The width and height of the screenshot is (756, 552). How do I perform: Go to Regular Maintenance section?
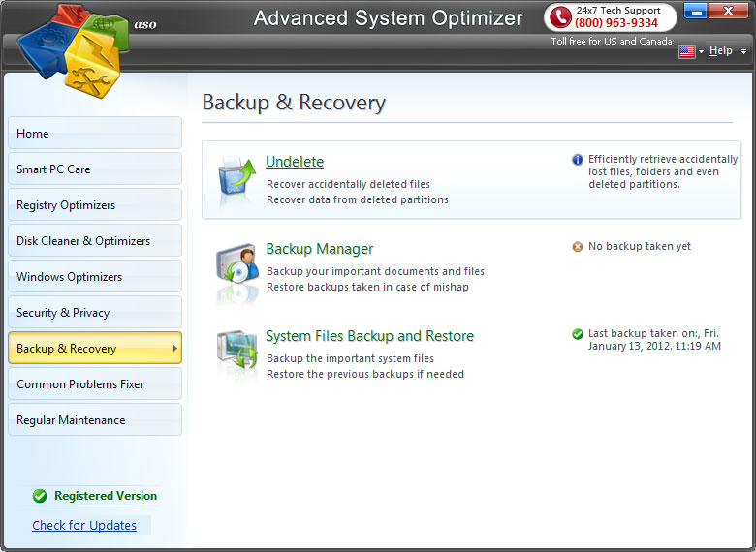tap(95, 419)
